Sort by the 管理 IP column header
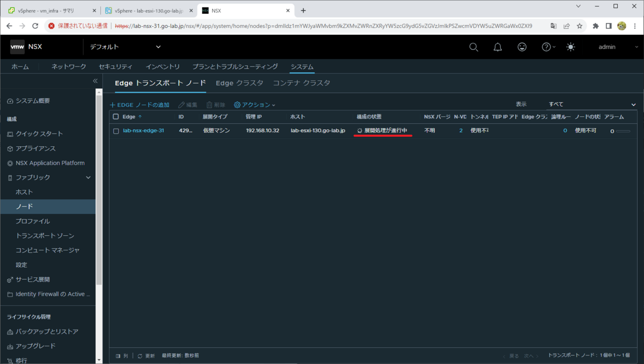The height and width of the screenshot is (364, 644). coord(254,116)
